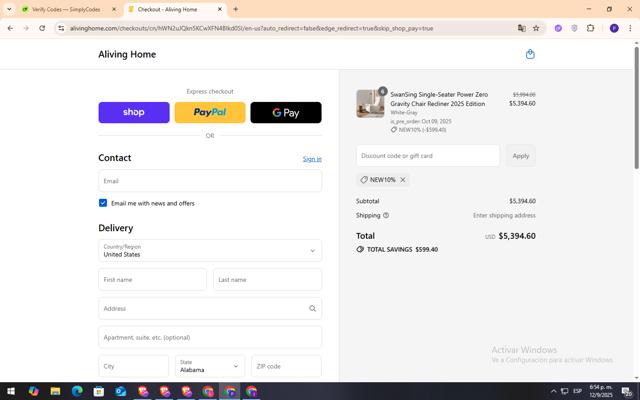Toggle Email me with news and offers

pyautogui.click(x=103, y=203)
